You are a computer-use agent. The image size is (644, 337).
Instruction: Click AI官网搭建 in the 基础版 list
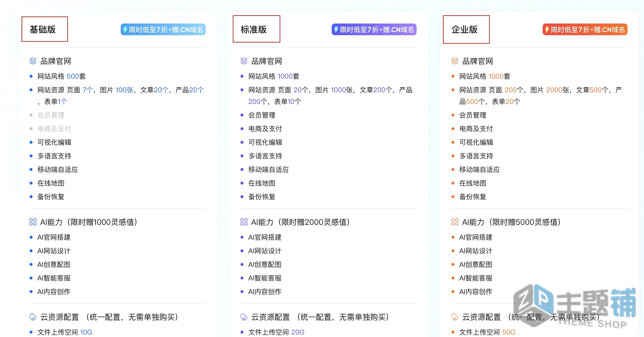point(54,237)
